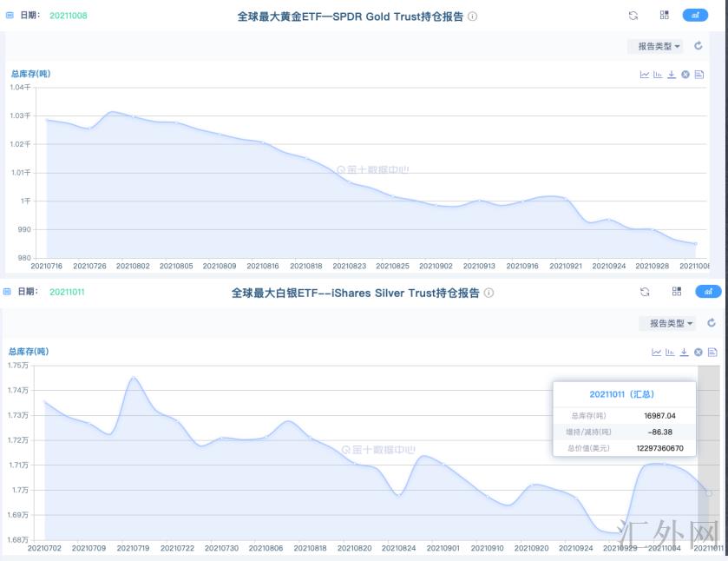
Task: Download the gold ETF chart image
Action: click(x=672, y=75)
